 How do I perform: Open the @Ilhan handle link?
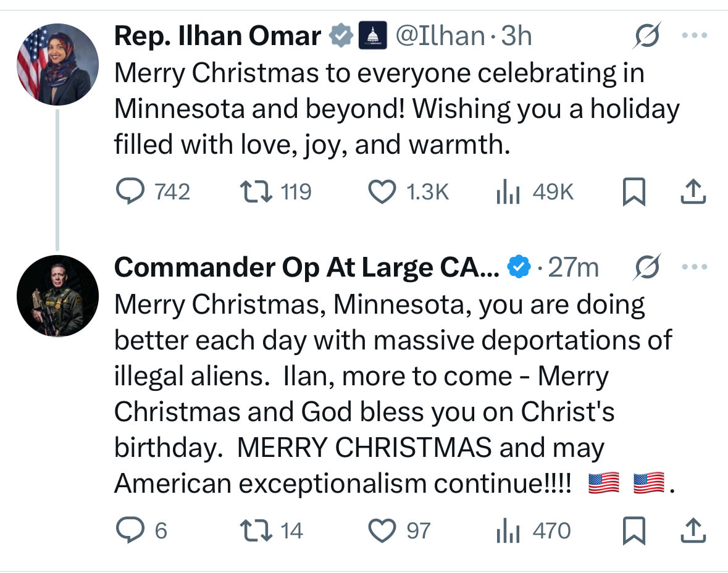[440, 37]
